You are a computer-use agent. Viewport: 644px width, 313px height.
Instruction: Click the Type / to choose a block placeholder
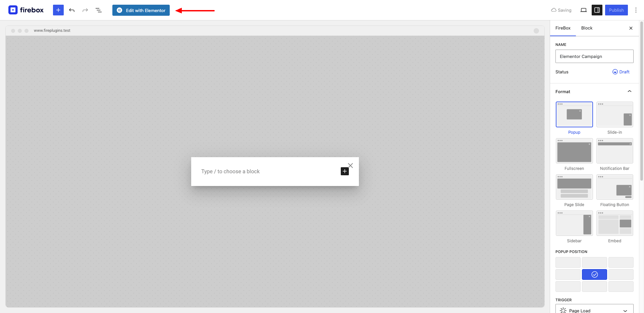[230, 171]
